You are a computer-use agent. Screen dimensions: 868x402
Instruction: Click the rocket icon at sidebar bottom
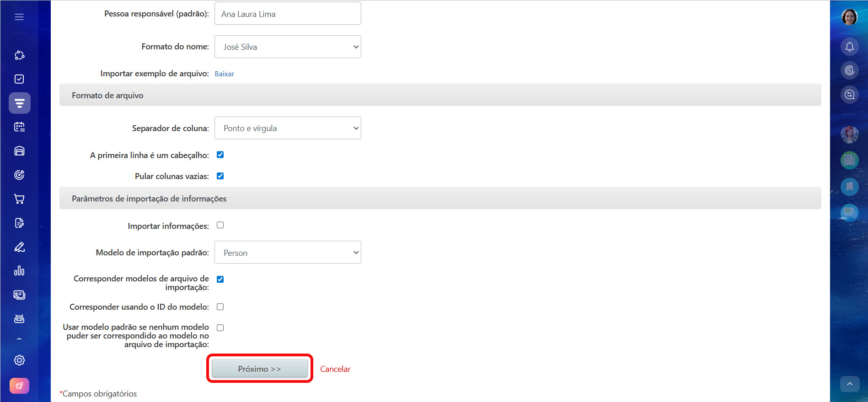(19, 386)
